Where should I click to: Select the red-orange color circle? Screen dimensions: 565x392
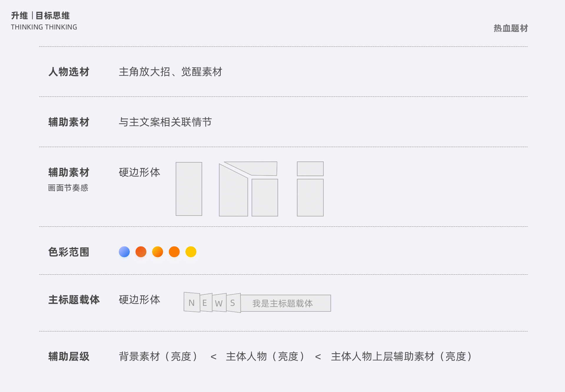tap(141, 252)
